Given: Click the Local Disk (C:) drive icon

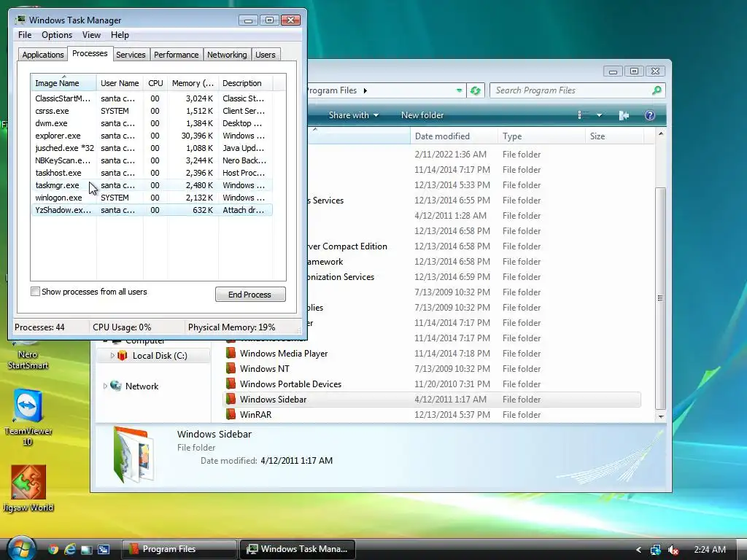Looking at the screenshot, I should 123,356.
